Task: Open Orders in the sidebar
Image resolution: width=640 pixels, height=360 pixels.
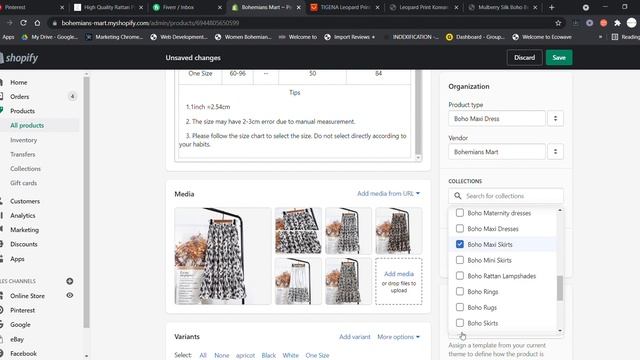Action: tap(20, 96)
